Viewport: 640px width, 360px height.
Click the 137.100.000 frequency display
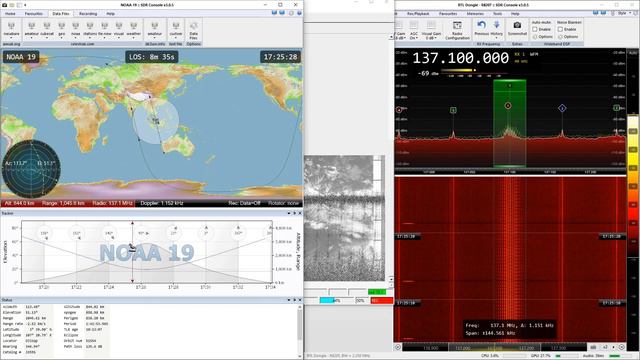[x=460, y=58]
